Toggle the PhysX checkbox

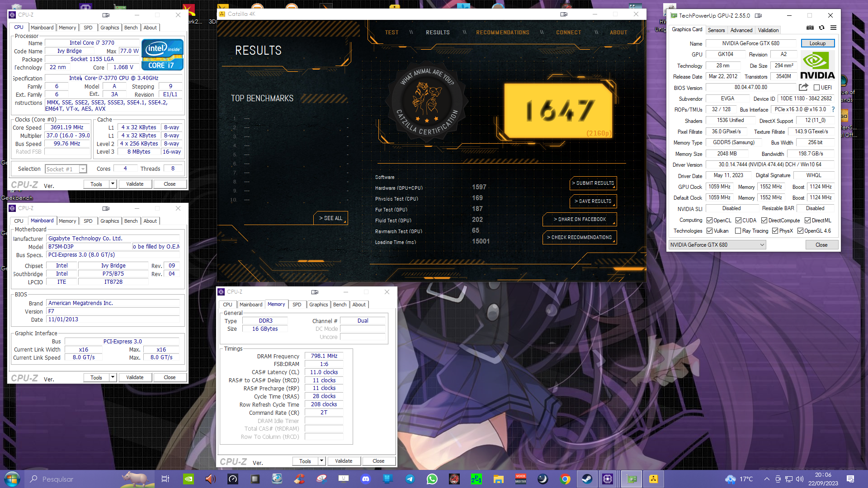(775, 231)
